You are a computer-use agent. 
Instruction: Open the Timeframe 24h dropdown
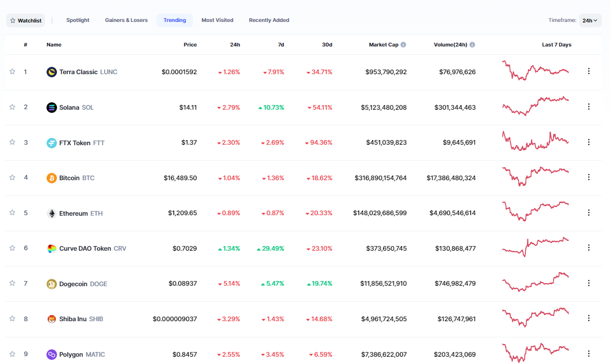[x=590, y=20]
